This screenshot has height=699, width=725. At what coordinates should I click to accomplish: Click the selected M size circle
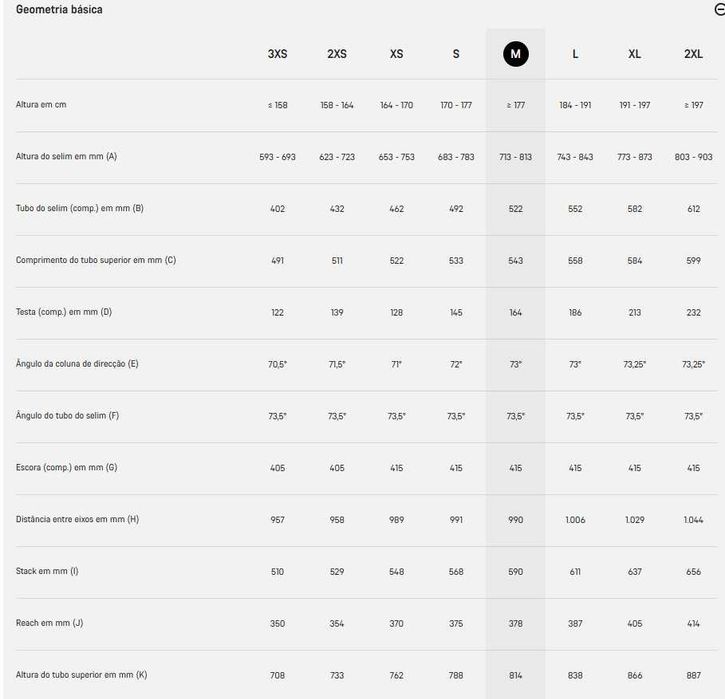(x=516, y=54)
